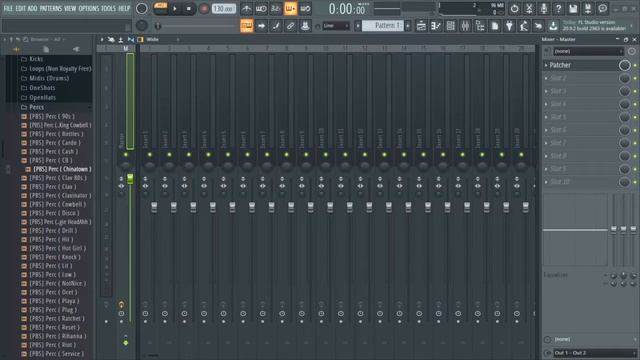Image resolution: width=640 pixels, height=360 pixels.
Task: Click the link chain icon in toolbar
Action: (x=290, y=26)
